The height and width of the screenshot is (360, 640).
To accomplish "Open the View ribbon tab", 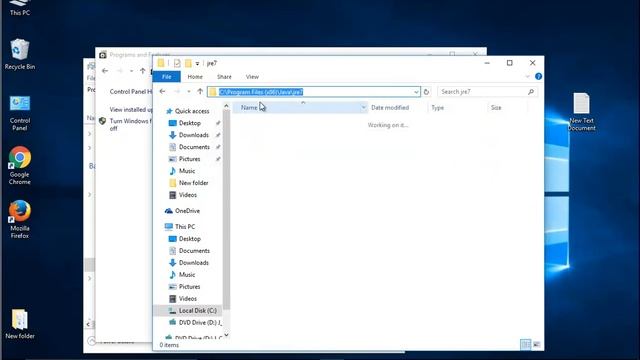I will pyautogui.click(x=252, y=76).
